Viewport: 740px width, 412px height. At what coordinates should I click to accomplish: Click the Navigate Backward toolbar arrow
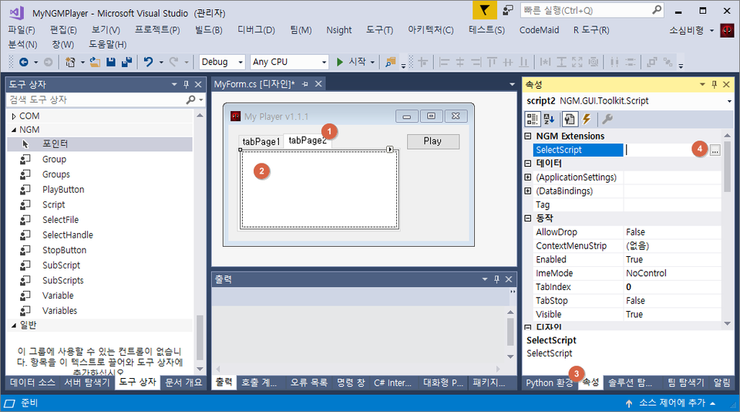point(24,62)
